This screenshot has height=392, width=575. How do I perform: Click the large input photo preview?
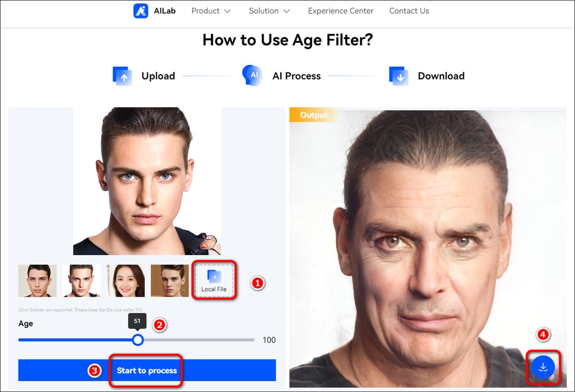coord(147,181)
